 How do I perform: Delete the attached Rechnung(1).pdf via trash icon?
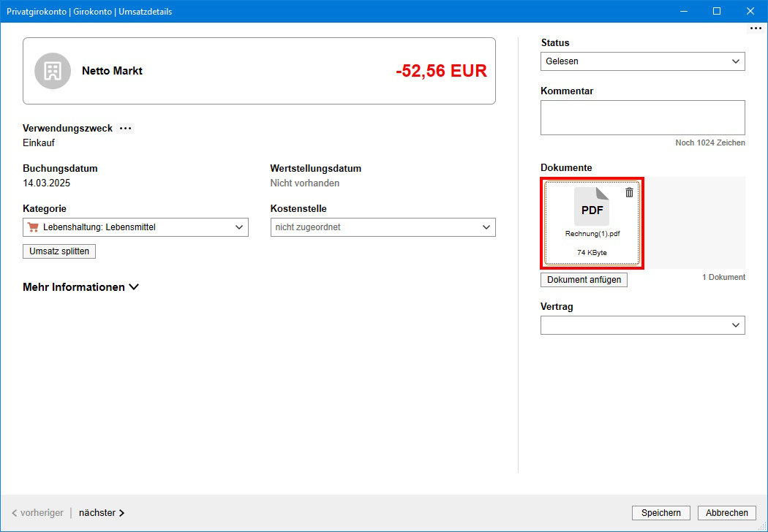click(x=629, y=192)
